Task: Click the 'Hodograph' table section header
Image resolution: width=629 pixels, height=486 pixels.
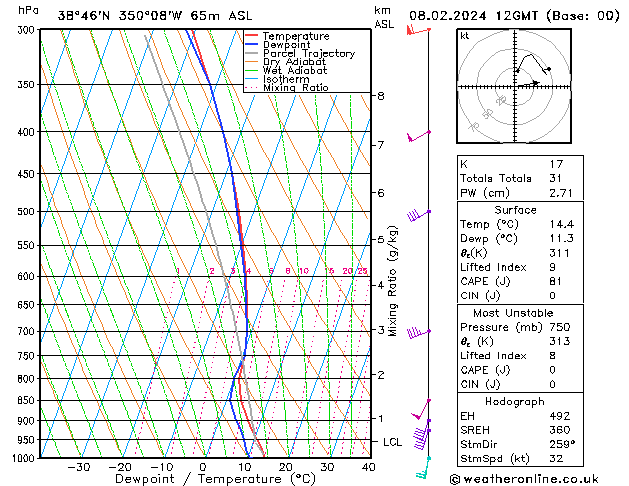Action: pyautogui.click(x=515, y=402)
